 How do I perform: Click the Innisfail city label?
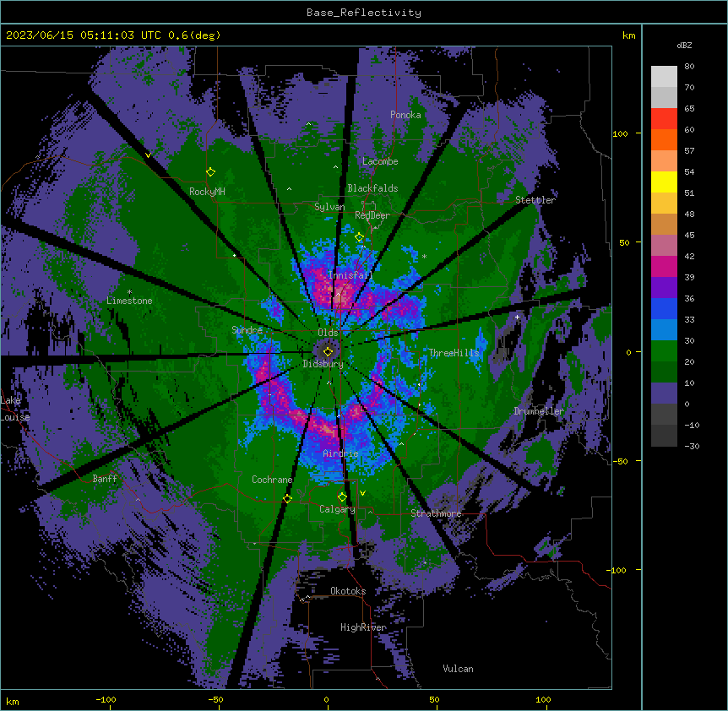pos(350,275)
